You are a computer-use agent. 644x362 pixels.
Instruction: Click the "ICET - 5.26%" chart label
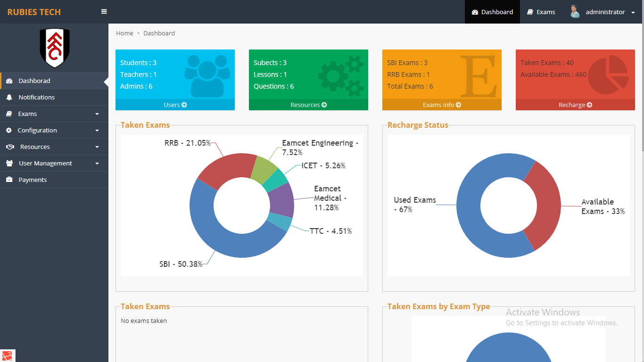pos(323,165)
